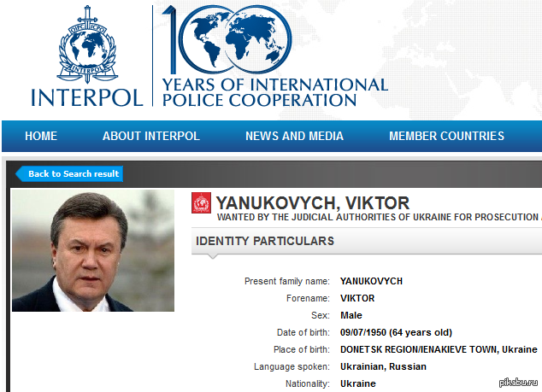Click 'Years of International Police Cooperation' banner text
This screenshot has height=392, width=542.
[274, 92]
